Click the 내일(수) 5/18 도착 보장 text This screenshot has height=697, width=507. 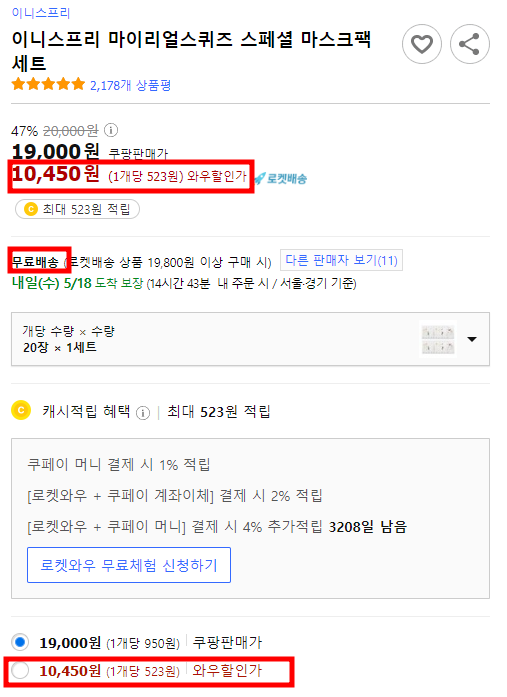78,283
